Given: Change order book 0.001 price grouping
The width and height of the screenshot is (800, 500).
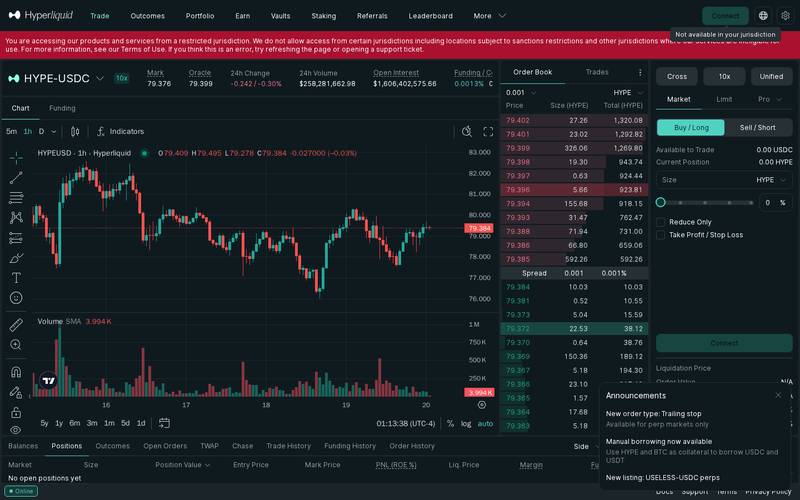Looking at the screenshot, I should pyautogui.click(x=521, y=93).
